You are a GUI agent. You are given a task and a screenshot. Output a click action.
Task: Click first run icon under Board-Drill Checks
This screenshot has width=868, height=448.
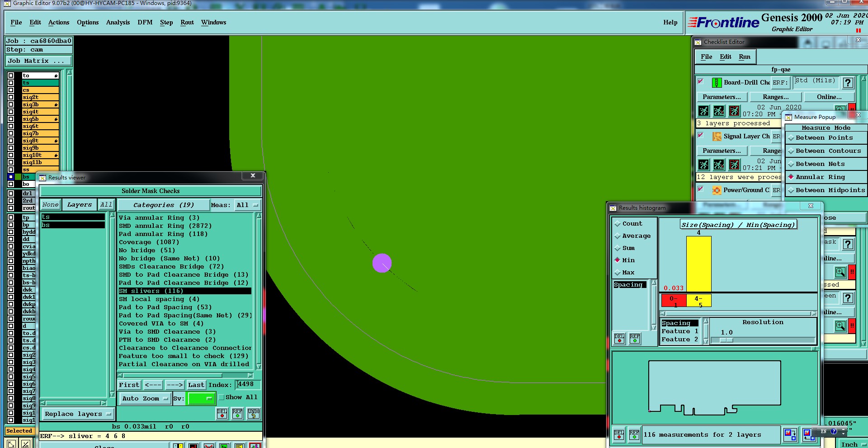pos(704,111)
